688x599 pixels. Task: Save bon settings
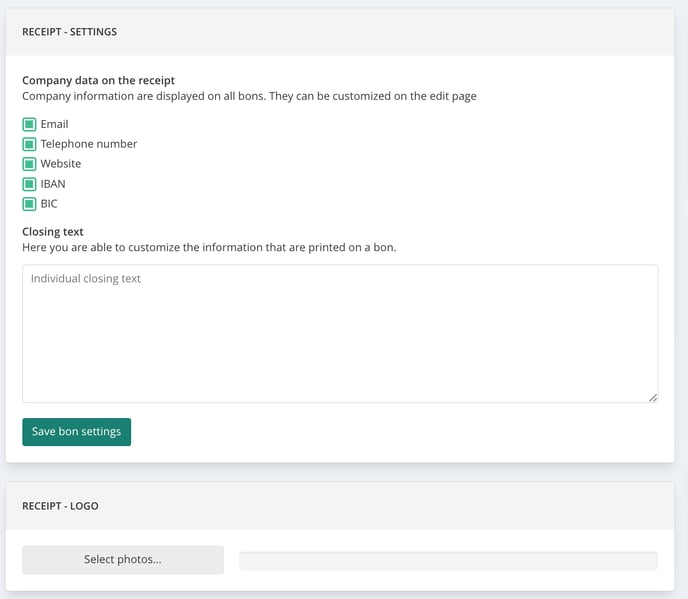coord(77,432)
